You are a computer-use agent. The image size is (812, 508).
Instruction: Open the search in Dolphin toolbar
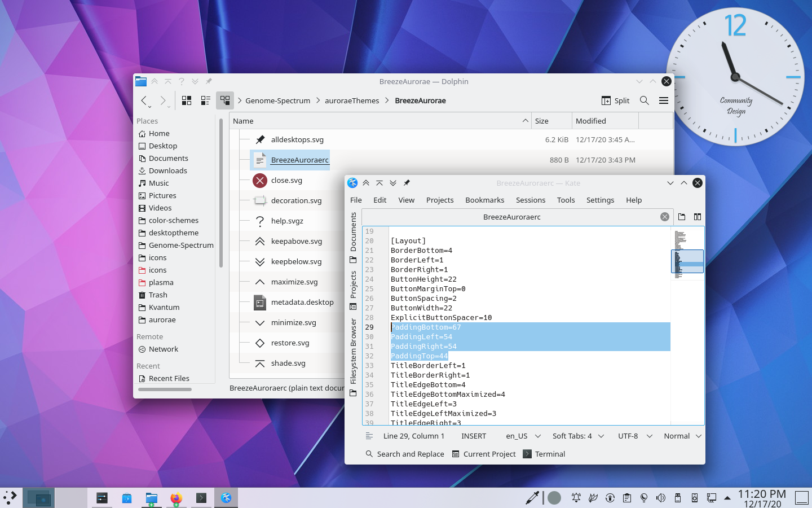[645, 100]
